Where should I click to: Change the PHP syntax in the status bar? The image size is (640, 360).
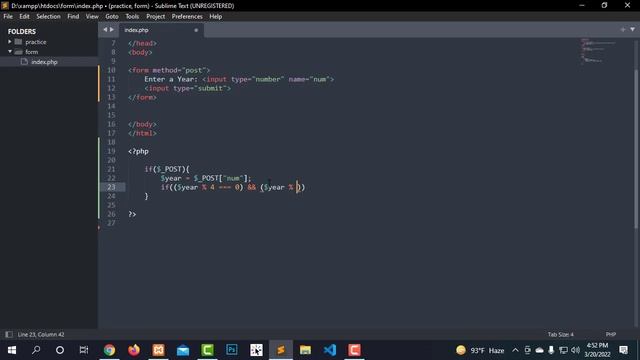point(611,334)
